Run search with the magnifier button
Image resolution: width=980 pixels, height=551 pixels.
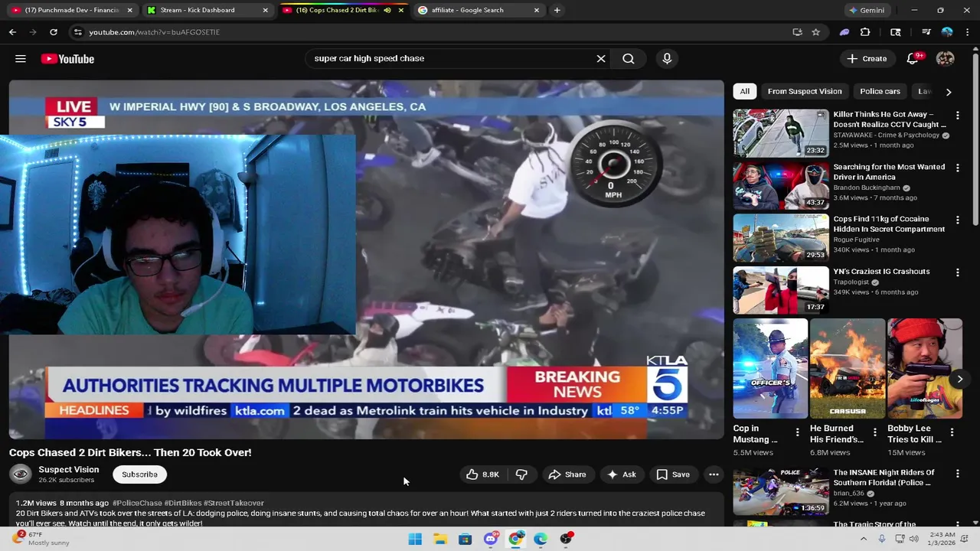point(629,59)
